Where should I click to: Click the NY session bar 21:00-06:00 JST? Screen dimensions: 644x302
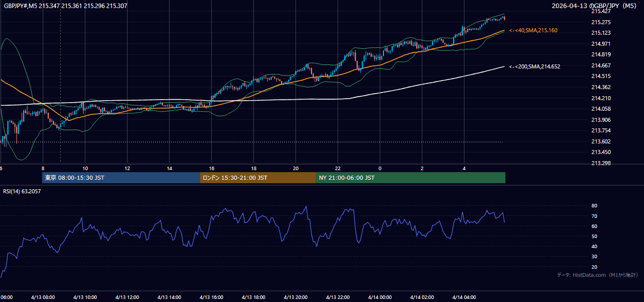point(411,178)
